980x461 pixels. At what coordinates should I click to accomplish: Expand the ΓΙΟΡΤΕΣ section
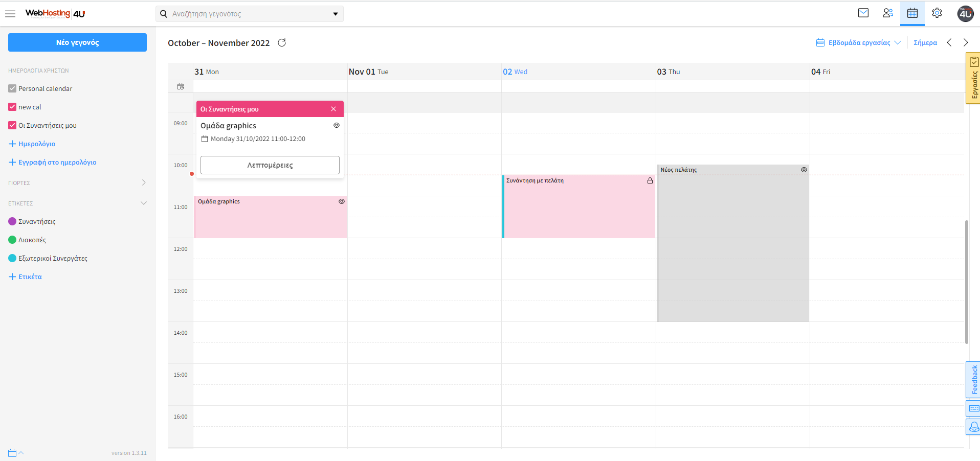[x=144, y=182]
